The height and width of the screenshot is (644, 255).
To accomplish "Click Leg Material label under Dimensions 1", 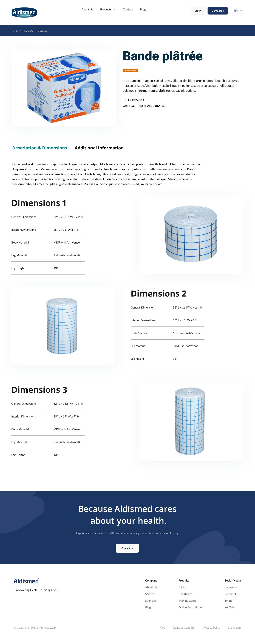I will pyautogui.click(x=19, y=255).
